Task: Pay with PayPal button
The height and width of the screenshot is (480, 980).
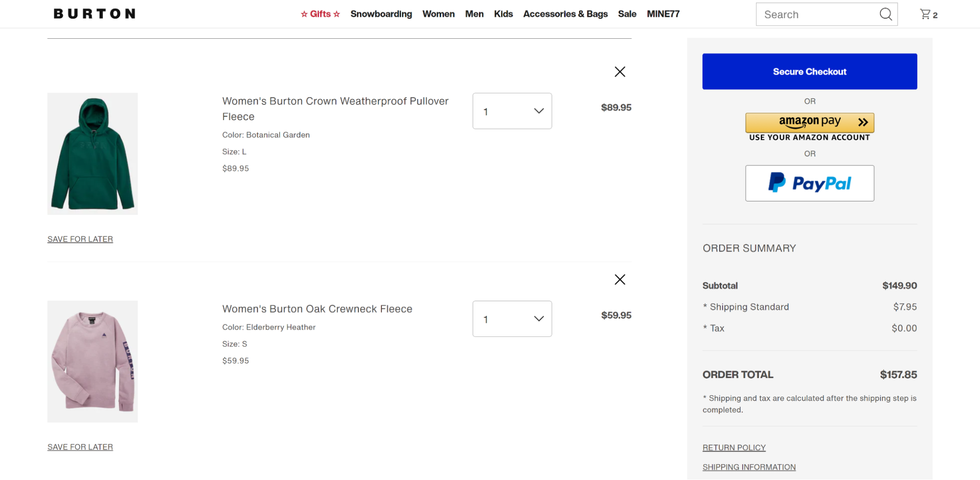Action: [x=809, y=183]
